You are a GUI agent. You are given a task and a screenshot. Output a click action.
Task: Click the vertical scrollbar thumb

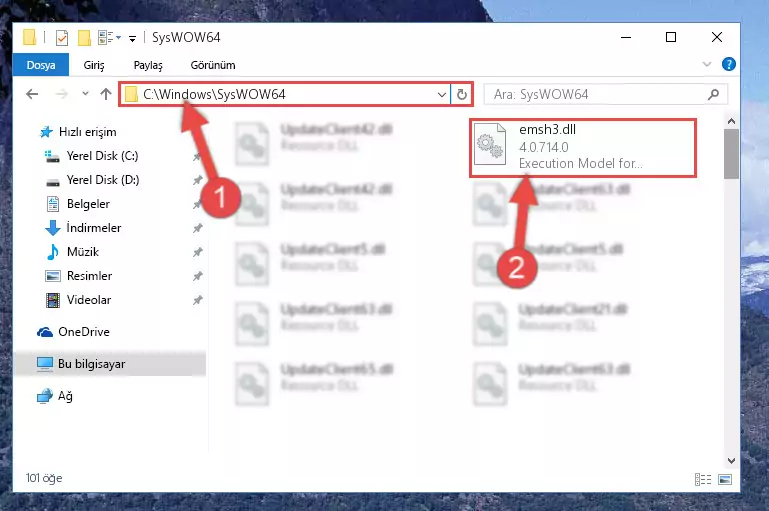tap(731, 153)
